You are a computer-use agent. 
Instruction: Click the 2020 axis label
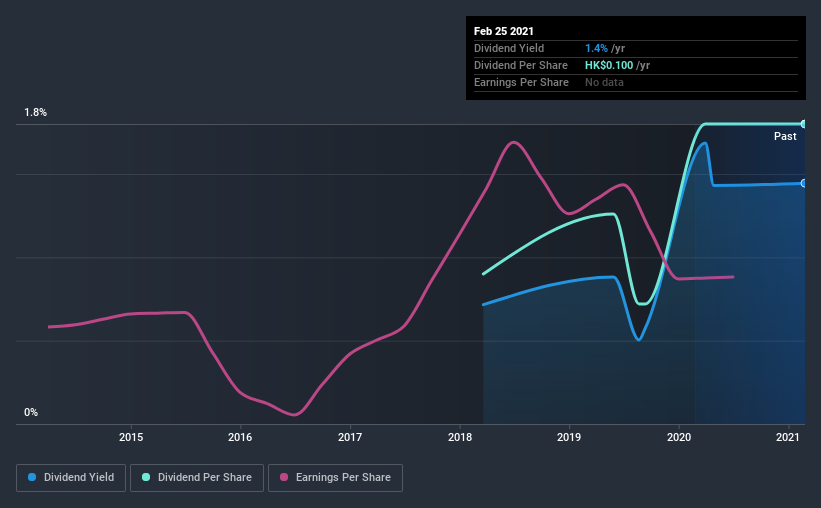pyautogui.click(x=679, y=437)
